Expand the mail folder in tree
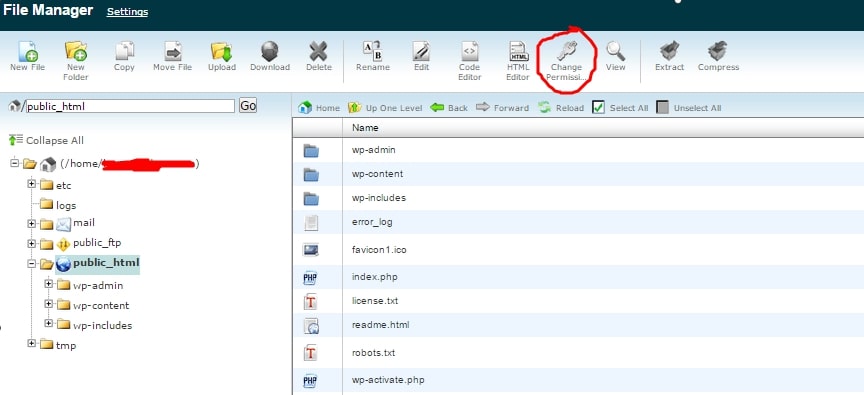The width and height of the screenshot is (864, 395). (31, 224)
